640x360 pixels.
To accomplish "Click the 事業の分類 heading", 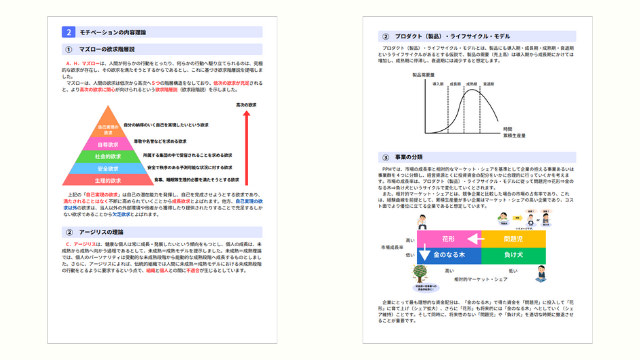I will pos(409,157).
